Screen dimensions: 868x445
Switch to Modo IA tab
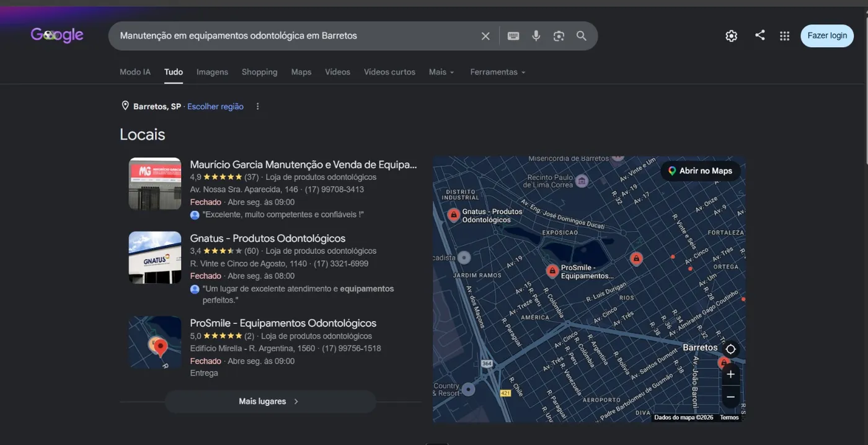pos(135,72)
